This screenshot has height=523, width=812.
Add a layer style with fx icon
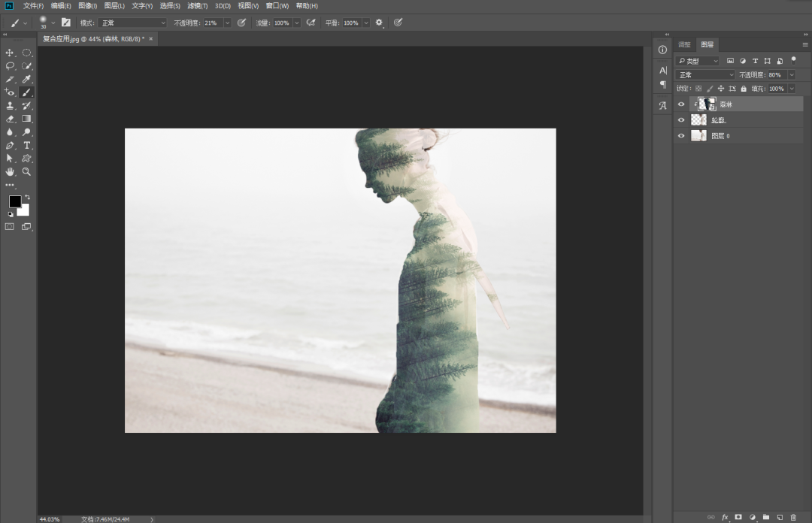[x=725, y=517]
